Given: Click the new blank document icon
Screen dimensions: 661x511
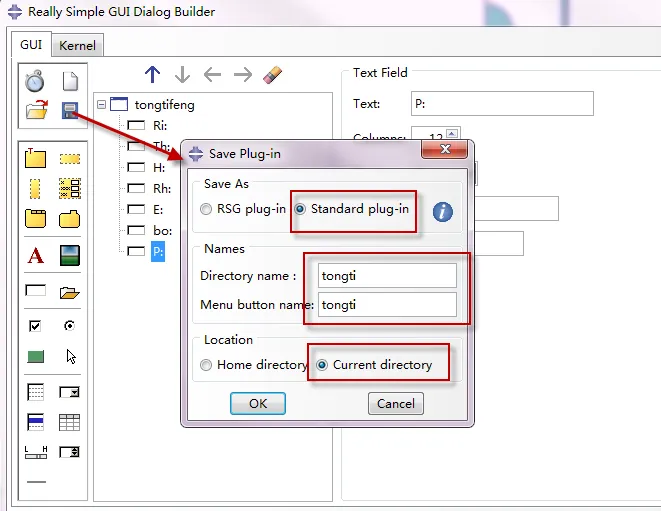Looking at the screenshot, I should (69, 81).
